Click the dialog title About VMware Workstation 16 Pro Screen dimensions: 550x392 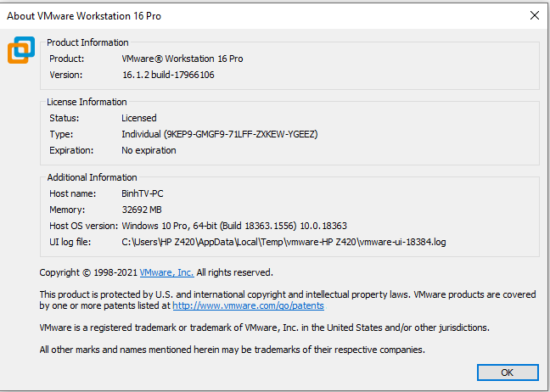click(x=84, y=16)
